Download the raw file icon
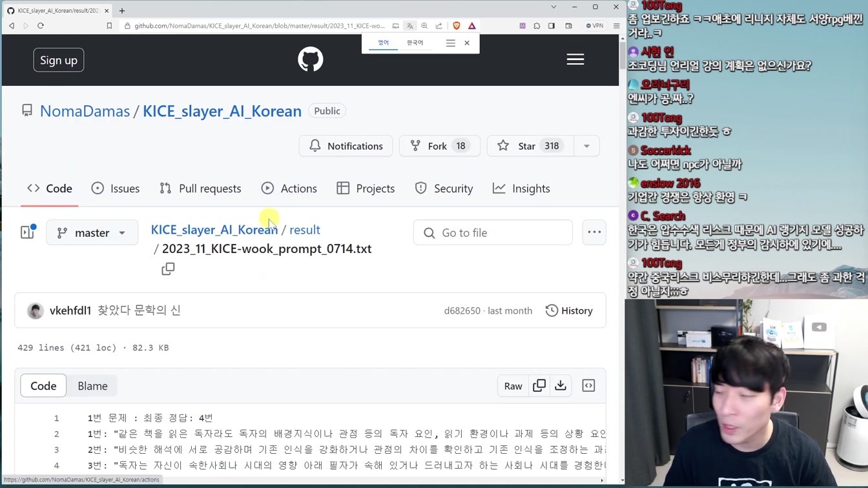Screen dimensions: 868x488 [561, 386]
